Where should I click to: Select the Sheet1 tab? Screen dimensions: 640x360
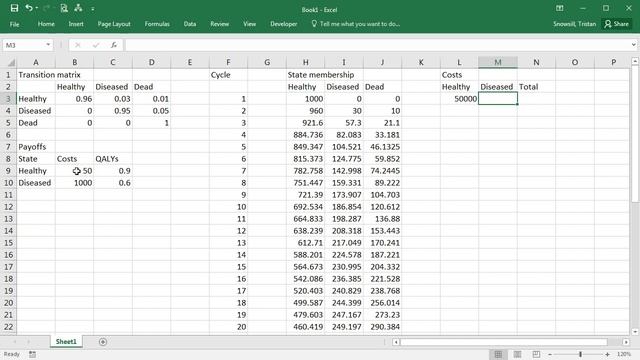66,342
